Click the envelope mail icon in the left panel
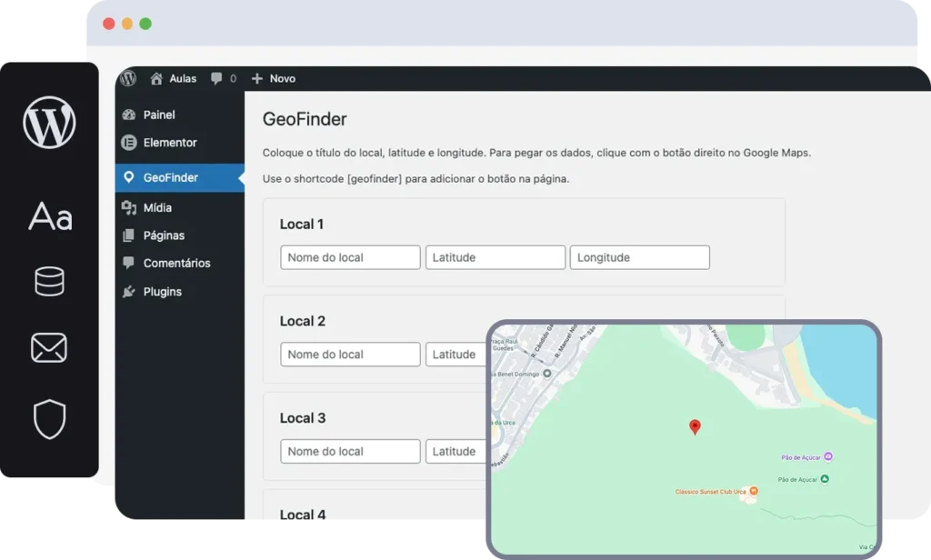The height and width of the screenshot is (560, 931). [49, 347]
